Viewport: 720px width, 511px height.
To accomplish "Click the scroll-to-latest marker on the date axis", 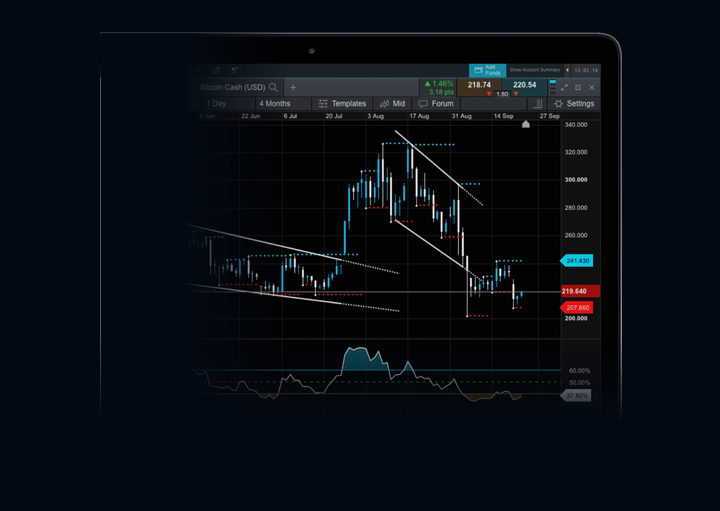I will point(526,124).
